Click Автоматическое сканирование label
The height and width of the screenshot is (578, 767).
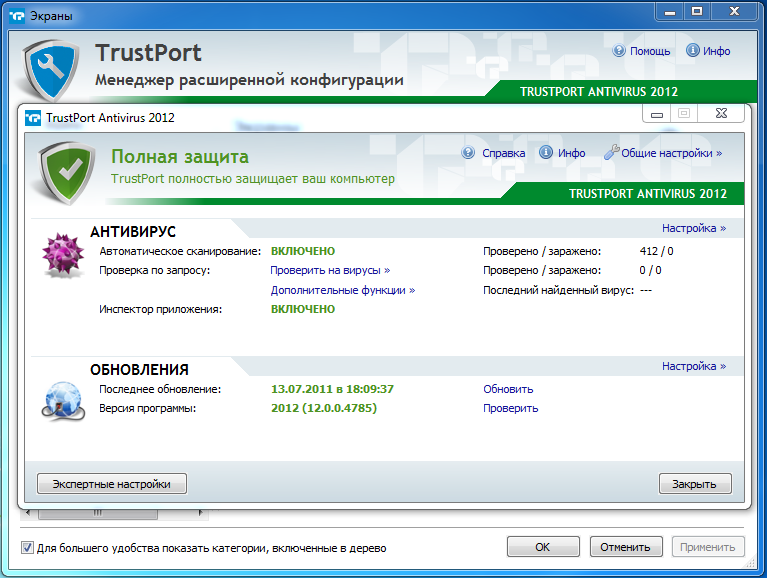pyautogui.click(x=180, y=251)
